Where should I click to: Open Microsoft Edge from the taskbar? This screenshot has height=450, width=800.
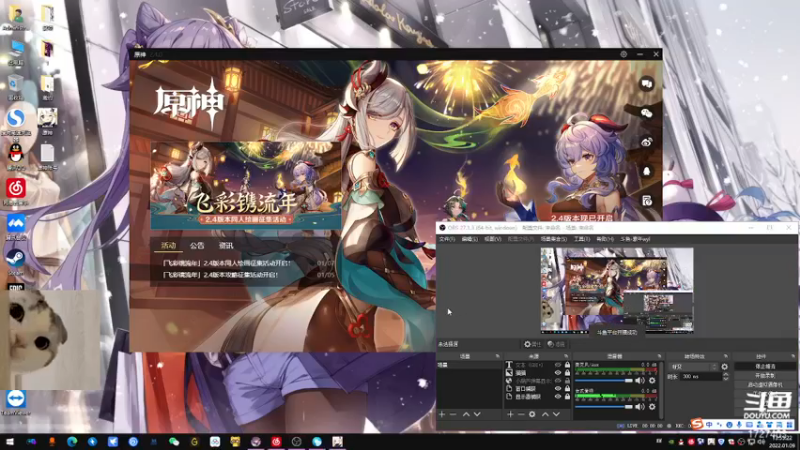pos(71,442)
